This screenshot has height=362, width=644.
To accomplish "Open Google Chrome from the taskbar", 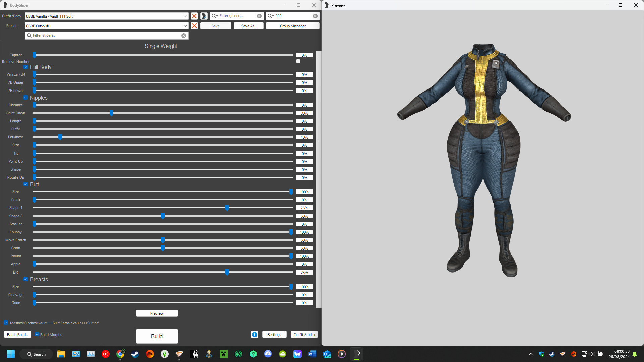I will click(120, 354).
